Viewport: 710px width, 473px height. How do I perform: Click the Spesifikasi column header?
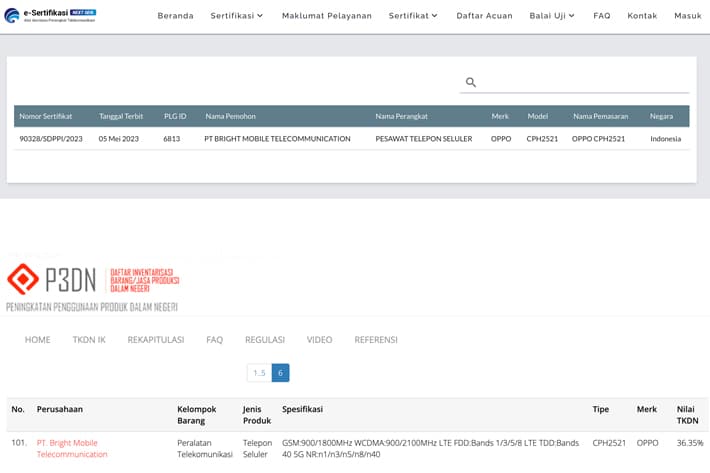click(302, 409)
